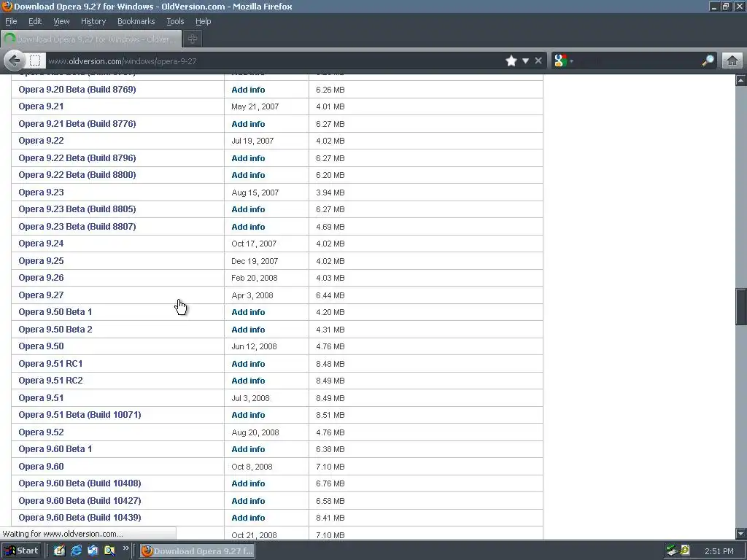Screen dimensions: 747x560
Task: Open Opera 9.22 Beta (Build 8796) link
Action: coord(77,158)
